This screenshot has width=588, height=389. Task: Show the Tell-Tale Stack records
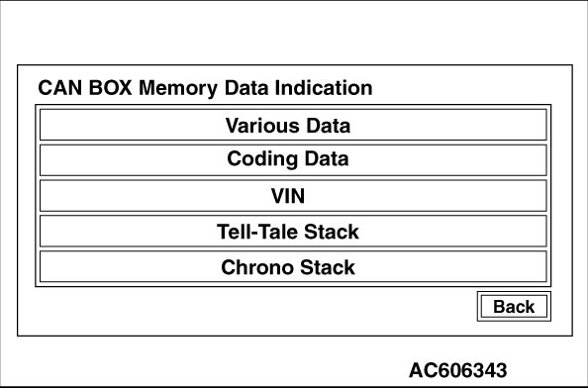point(293,231)
